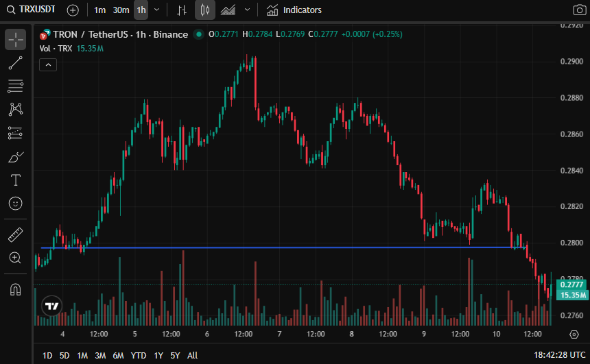Image resolution: width=590 pixels, height=364 pixels.
Task: Open the emoji icons tool
Action: coord(15,204)
